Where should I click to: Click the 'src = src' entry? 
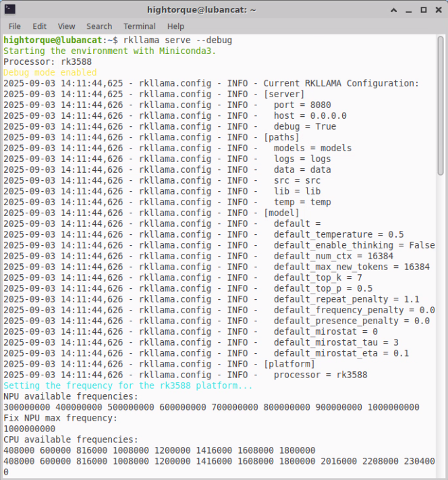click(297, 180)
